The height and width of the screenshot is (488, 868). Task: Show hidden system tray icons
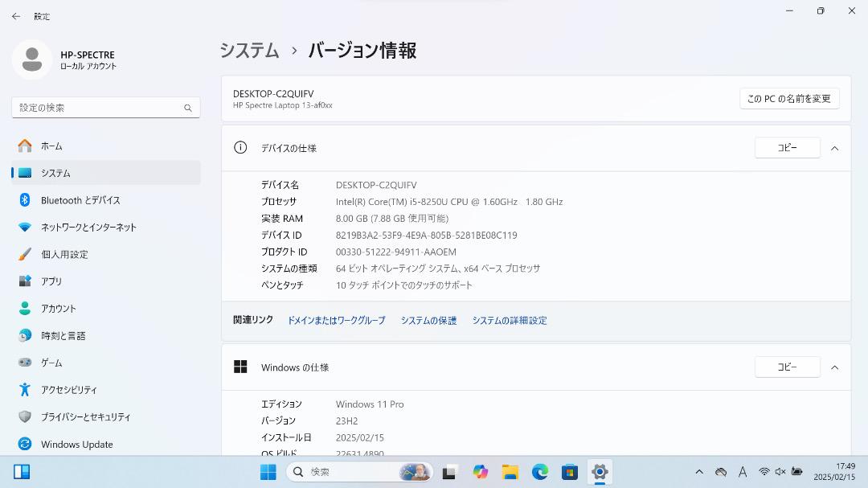[699, 472]
